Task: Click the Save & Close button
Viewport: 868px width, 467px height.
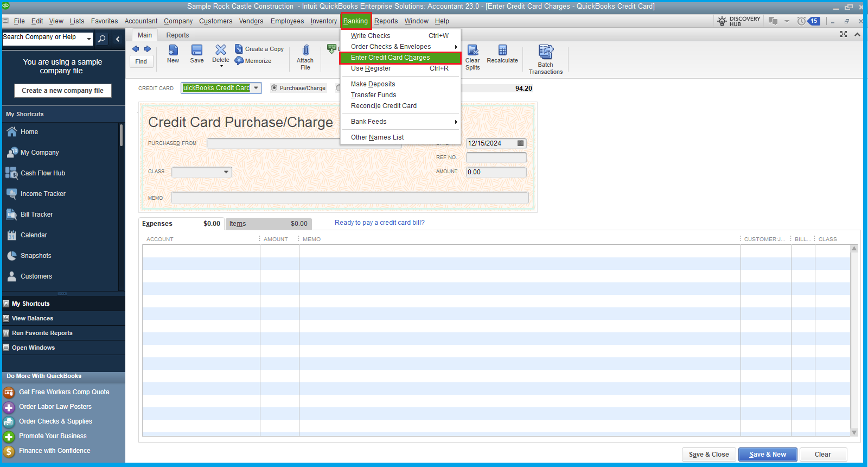Action: coord(709,455)
